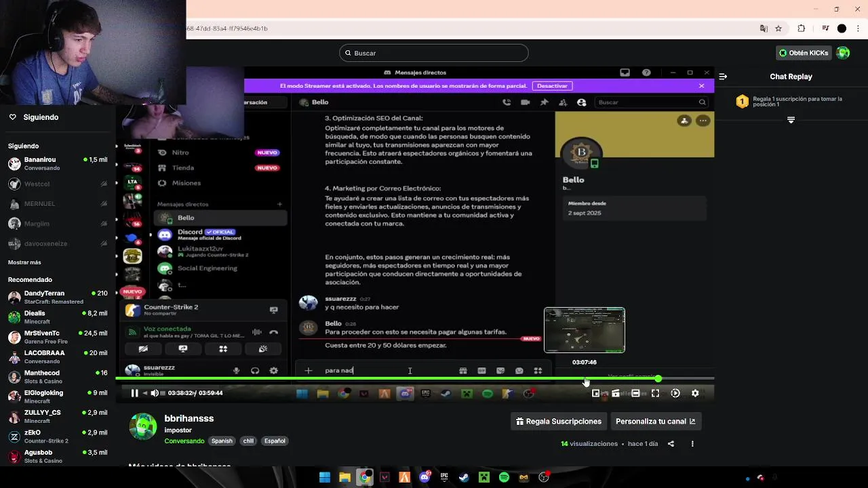Mute the Discord microphone

(x=236, y=371)
